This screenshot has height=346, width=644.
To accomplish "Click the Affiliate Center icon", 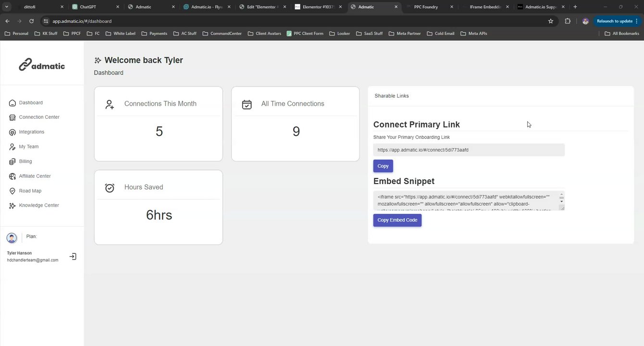I will tap(12, 176).
